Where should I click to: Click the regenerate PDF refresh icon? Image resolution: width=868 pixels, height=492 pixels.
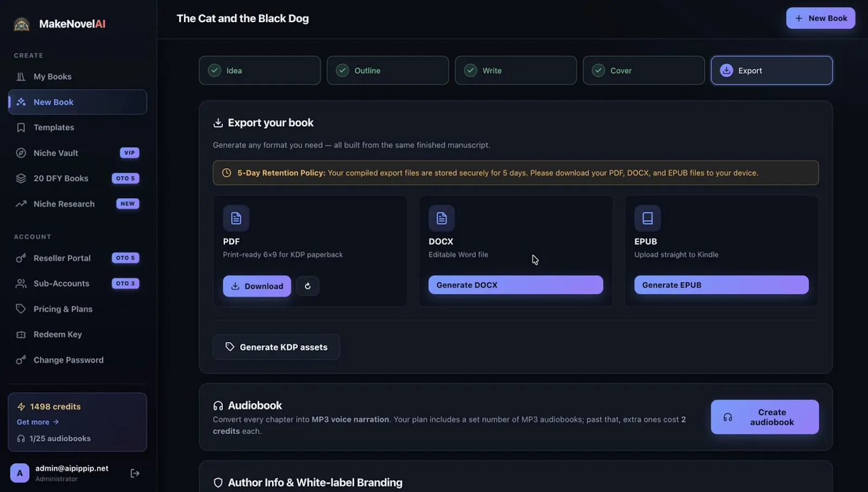click(308, 286)
